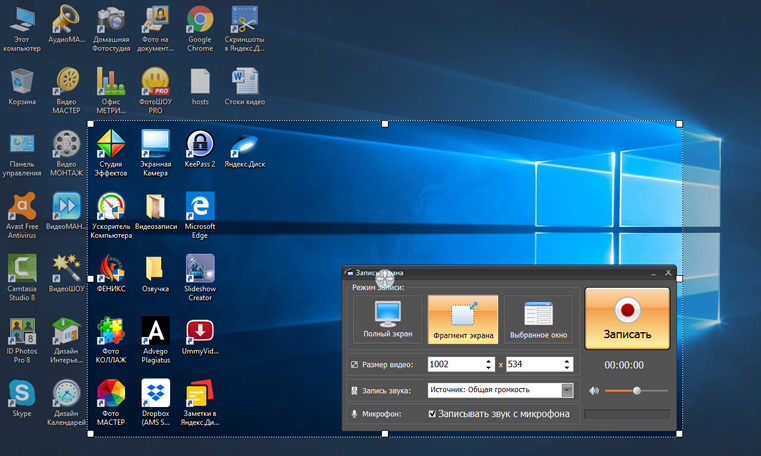
Task: Expand the Источник: Общая громкость dropdown
Action: pos(567,390)
